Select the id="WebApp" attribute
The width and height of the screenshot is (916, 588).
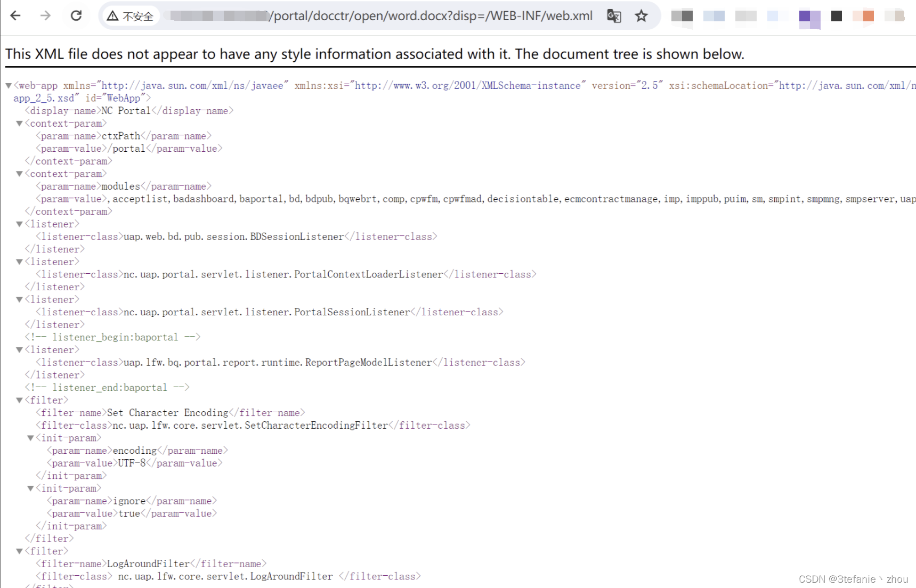click(x=116, y=98)
